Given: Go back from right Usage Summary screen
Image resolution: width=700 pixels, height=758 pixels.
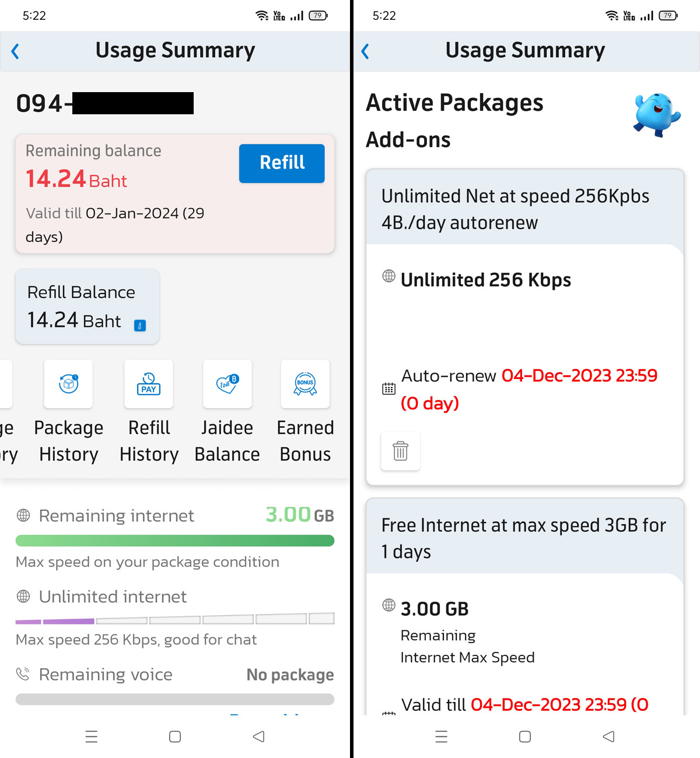Looking at the screenshot, I should [365, 51].
